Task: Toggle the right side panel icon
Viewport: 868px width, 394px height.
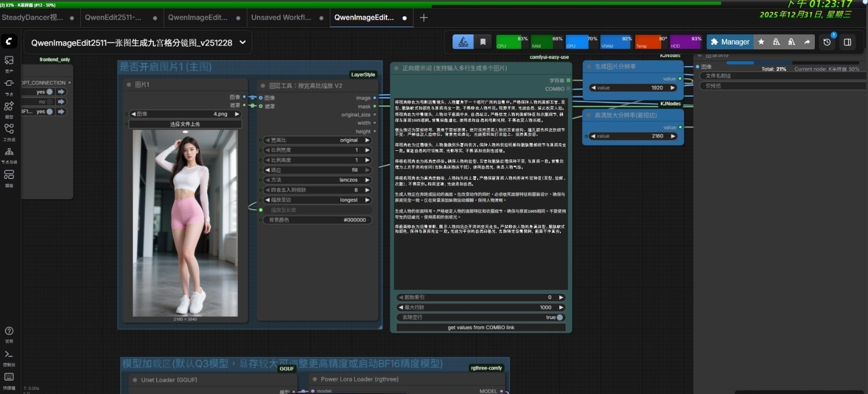Action: coord(847,42)
